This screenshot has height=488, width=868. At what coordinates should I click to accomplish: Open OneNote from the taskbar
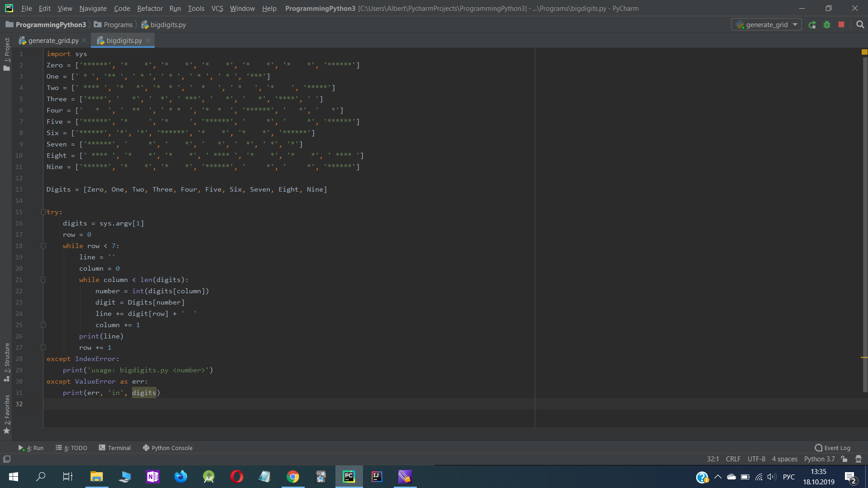153,477
